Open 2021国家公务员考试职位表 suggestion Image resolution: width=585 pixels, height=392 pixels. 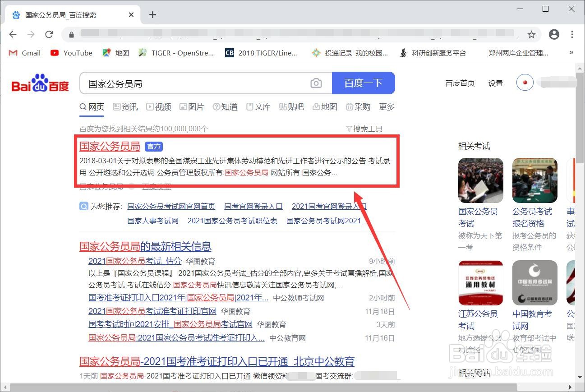coord(232,221)
